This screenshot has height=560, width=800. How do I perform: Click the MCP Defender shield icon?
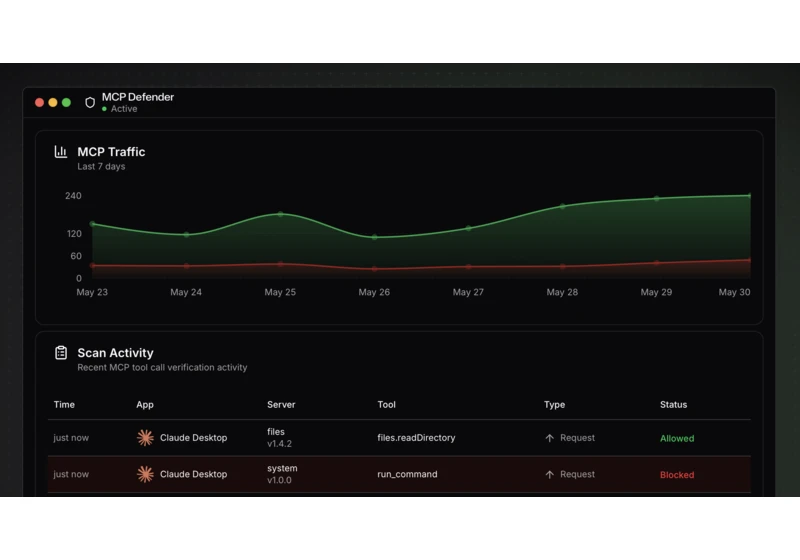click(x=90, y=103)
